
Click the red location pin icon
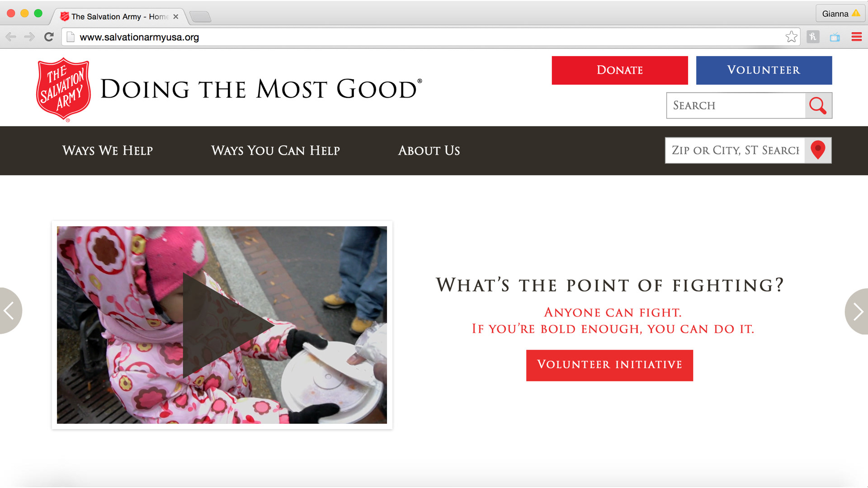point(818,150)
